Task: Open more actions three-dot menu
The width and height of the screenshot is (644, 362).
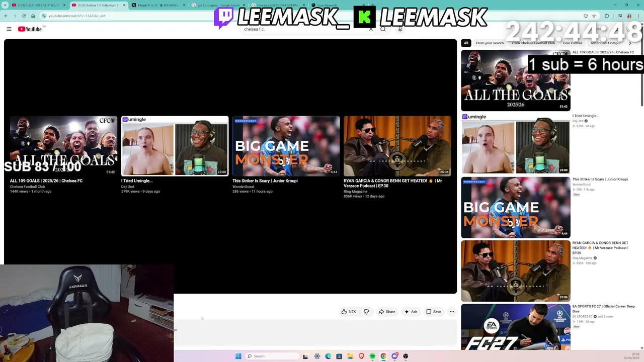Action: 452,312
